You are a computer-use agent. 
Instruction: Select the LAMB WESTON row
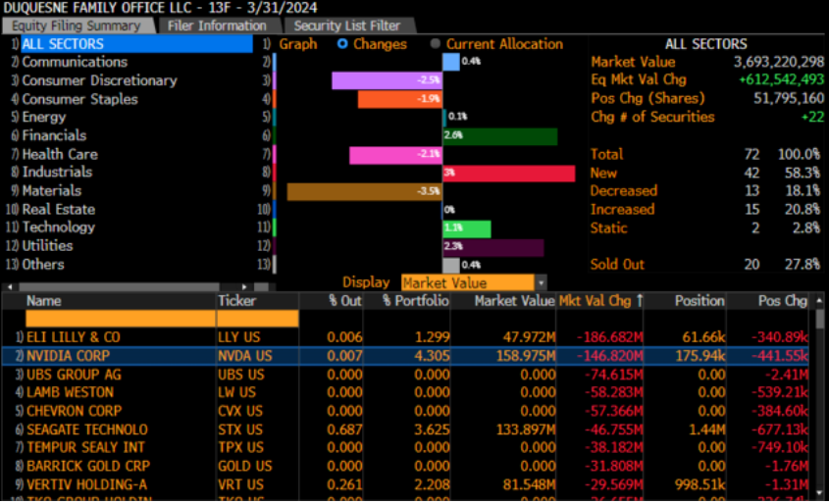(405, 392)
